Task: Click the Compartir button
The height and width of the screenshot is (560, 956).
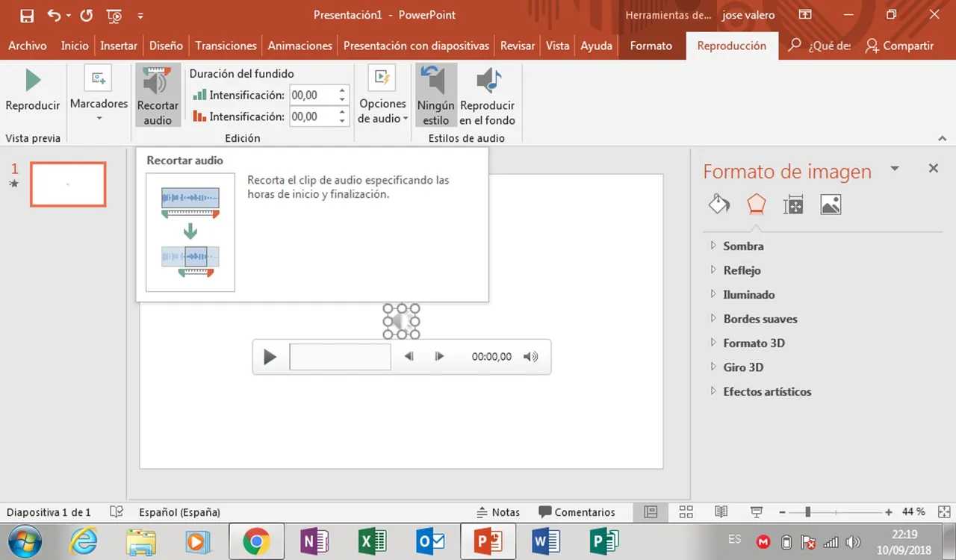Action: tap(899, 46)
